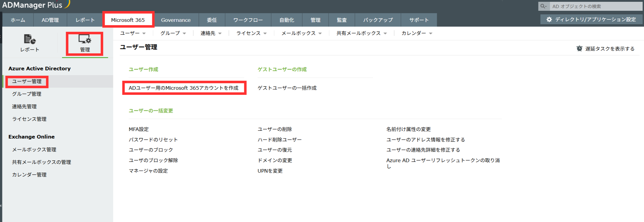This screenshot has height=222, width=644.
Task: Expand the グループ dropdown menu
Action: click(x=173, y=33)
